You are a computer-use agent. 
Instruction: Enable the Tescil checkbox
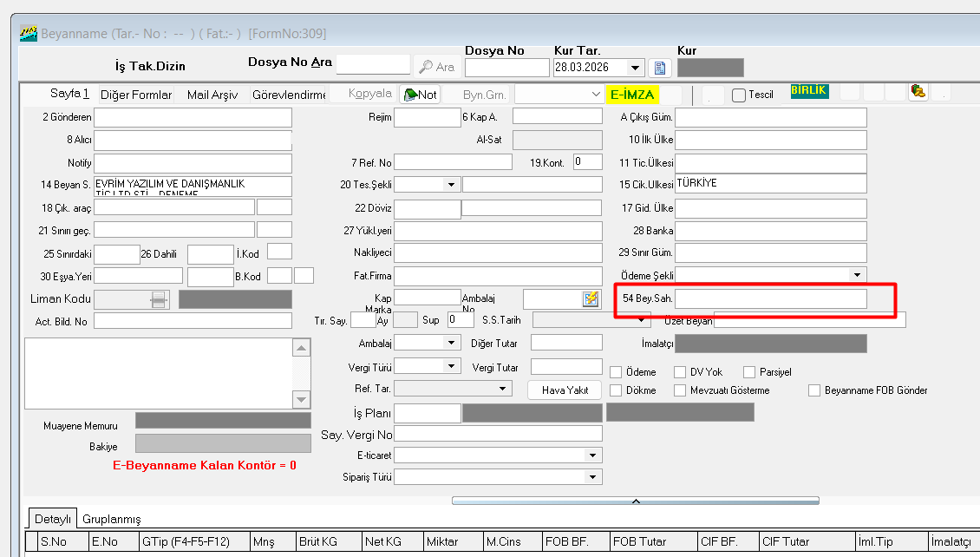point(739,95)
